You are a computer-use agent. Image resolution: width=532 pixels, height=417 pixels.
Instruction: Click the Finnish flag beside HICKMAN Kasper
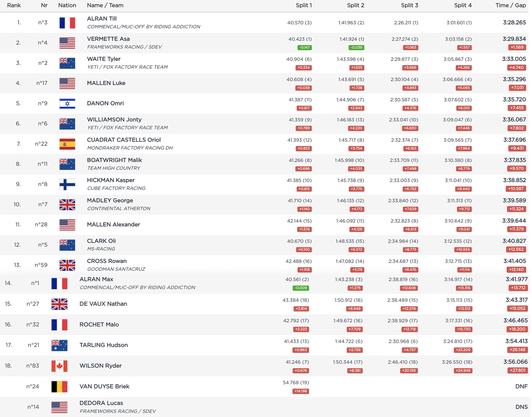tap(67, 184)
